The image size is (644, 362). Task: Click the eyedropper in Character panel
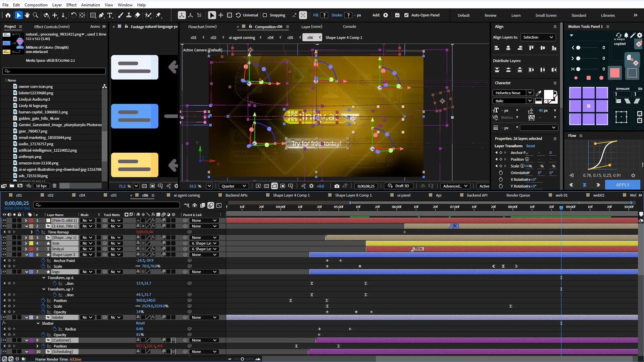point(539,93)
